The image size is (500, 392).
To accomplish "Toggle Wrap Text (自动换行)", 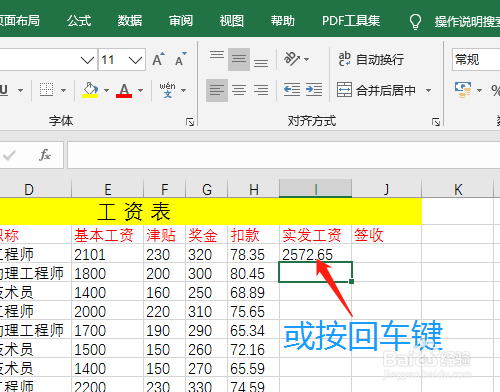I will coord(371,60).
